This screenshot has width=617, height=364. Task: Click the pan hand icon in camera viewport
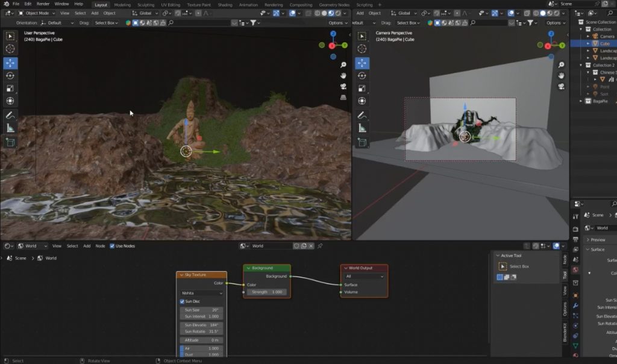click(561, 75)
